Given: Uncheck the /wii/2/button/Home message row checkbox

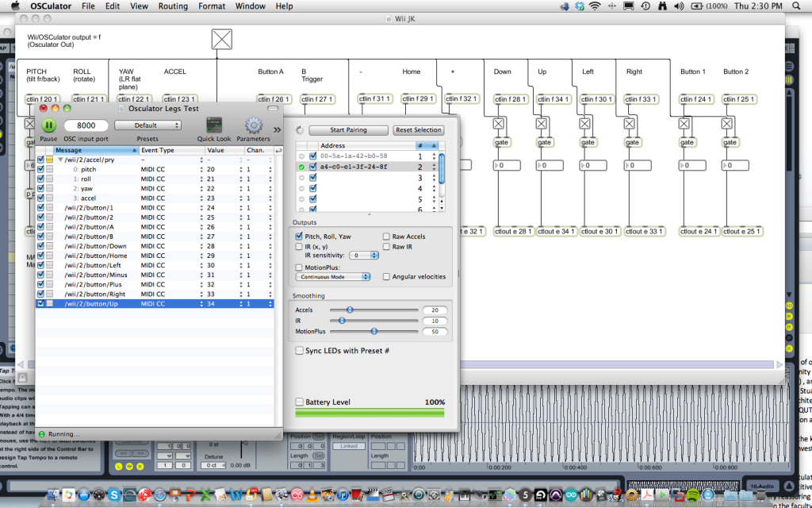Looking at the screenshot, I should point(41,256).
